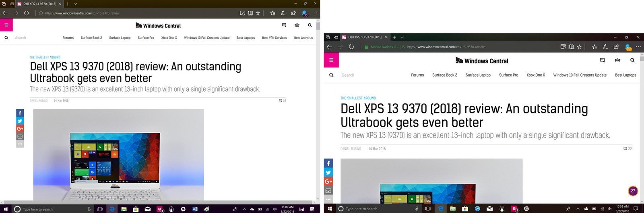The image size is (644, 213).
Task: Open Surface Book 2 link in left window
Action: tap(91, 38)
